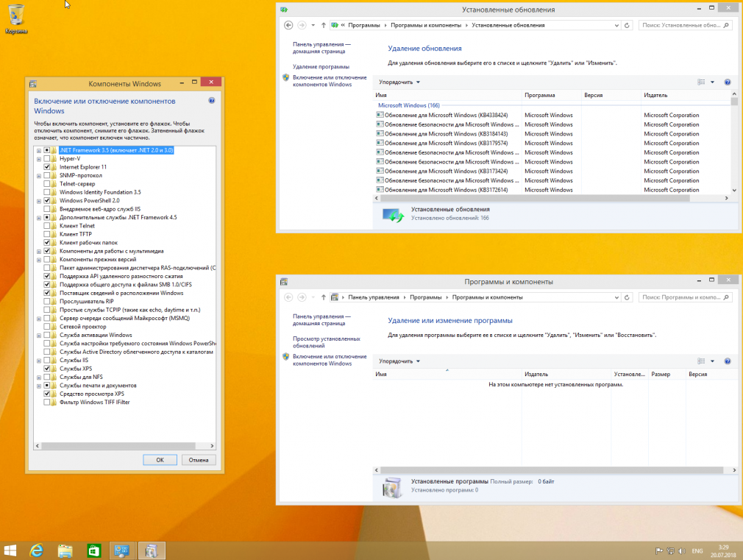Uncheck the Службы XPS checkbox

(x=47, y=369)
